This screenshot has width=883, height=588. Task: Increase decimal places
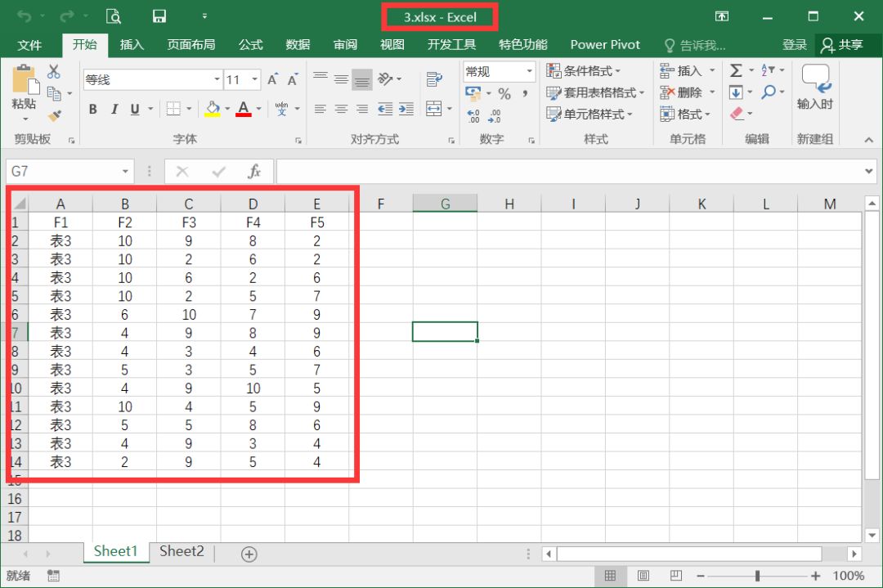[473, 116]
